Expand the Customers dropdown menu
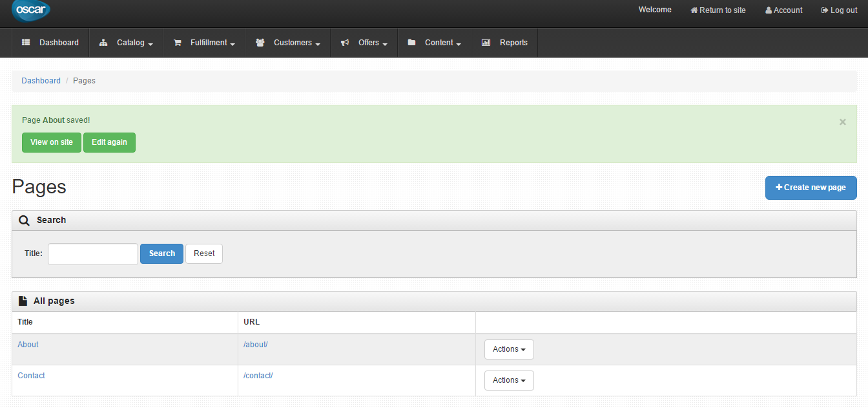 pos(288,43)
